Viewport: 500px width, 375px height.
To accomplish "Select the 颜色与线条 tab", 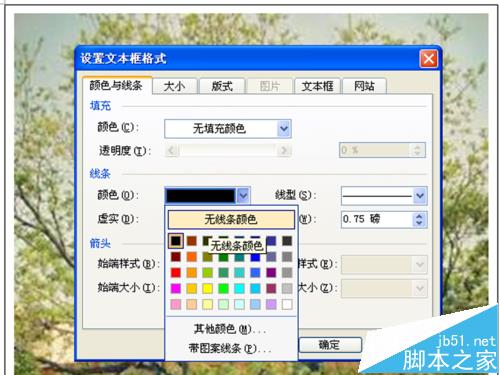I will click(x=116, y=86).
